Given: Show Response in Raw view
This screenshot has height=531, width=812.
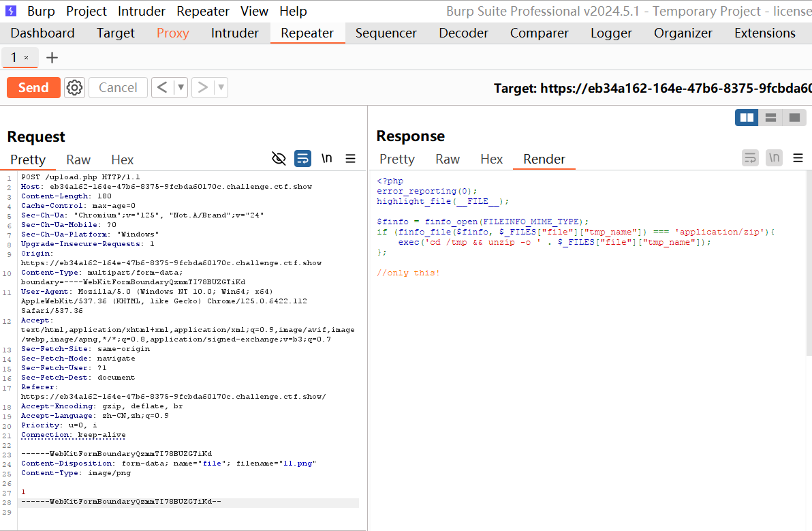Looking at the screenshot, I should [x=448, y=159].
